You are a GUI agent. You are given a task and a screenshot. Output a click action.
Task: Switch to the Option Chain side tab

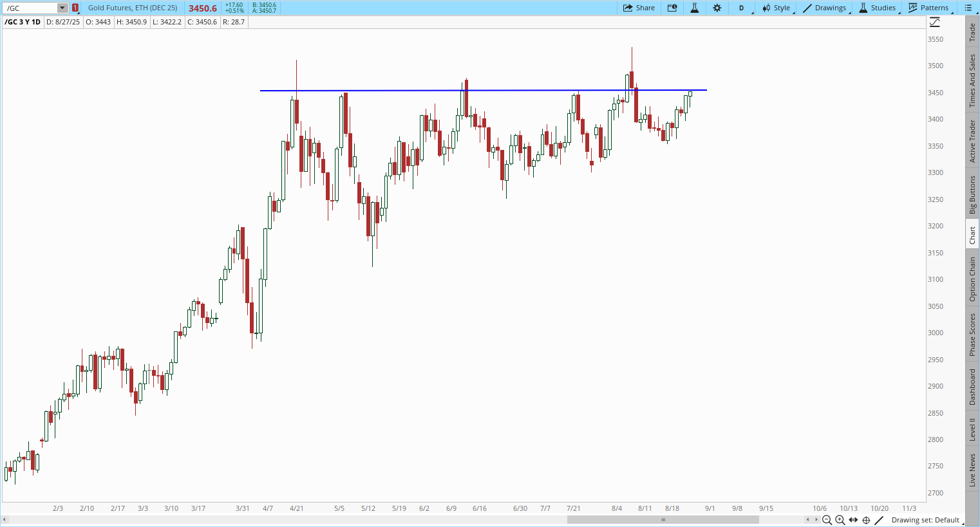972,279
